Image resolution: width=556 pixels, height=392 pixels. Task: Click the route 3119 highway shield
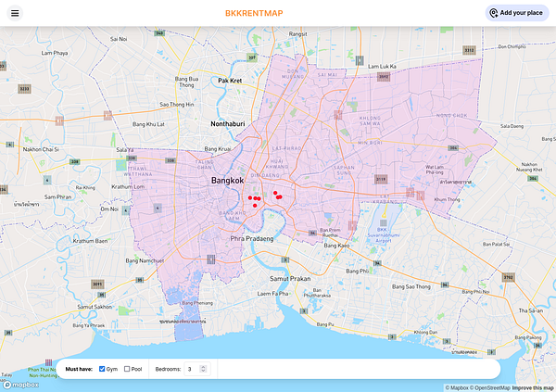pyautogui.click(x=381, y=179)
